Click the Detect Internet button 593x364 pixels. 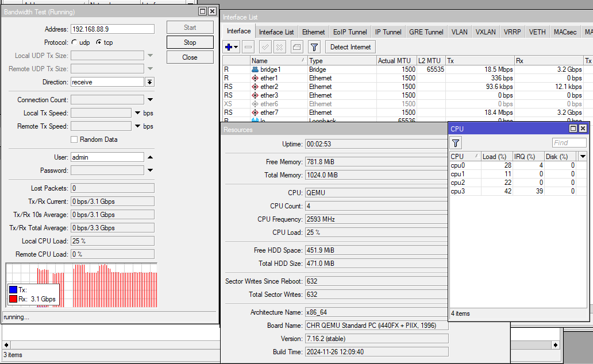point(351,47)
